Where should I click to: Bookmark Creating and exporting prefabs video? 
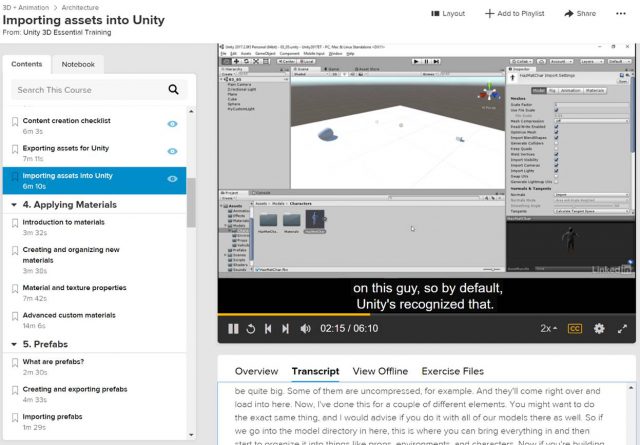tap(15, 390)
